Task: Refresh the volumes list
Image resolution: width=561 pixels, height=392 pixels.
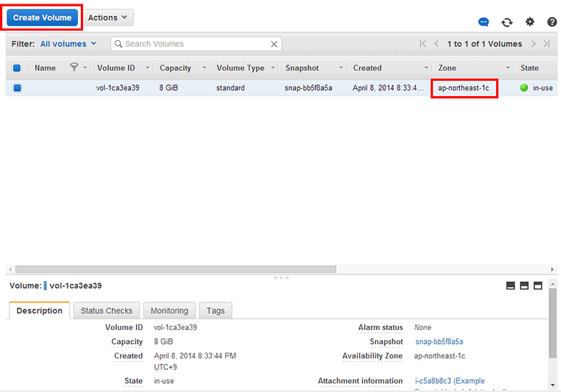Action: click(507, 23)
